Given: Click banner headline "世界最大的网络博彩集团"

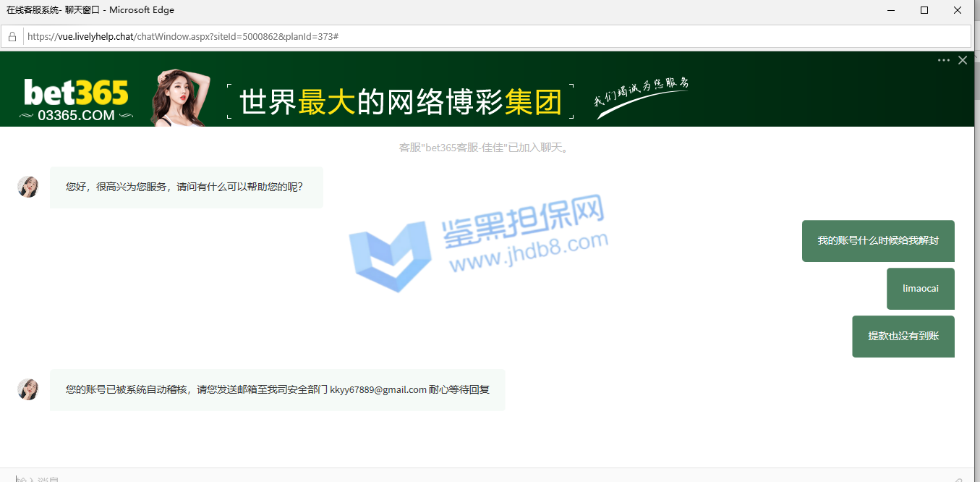Looking at the screenshot, I should coord(400,102).
